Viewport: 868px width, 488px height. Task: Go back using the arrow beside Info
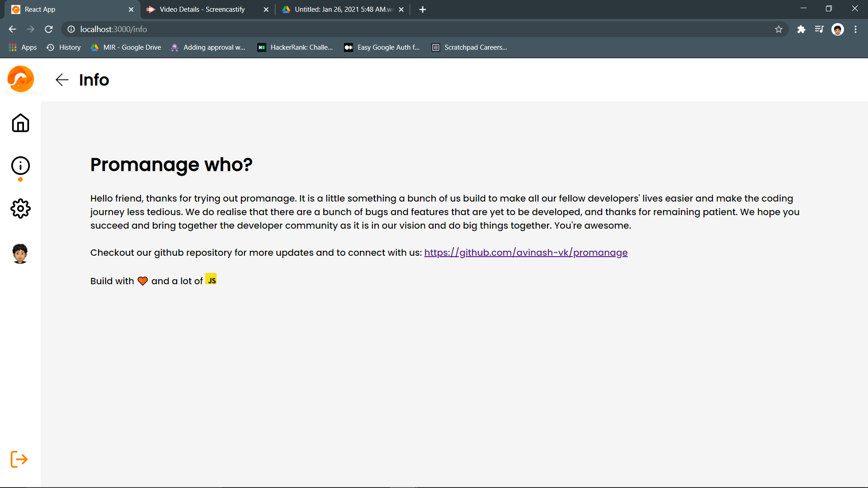pos(62,80)
